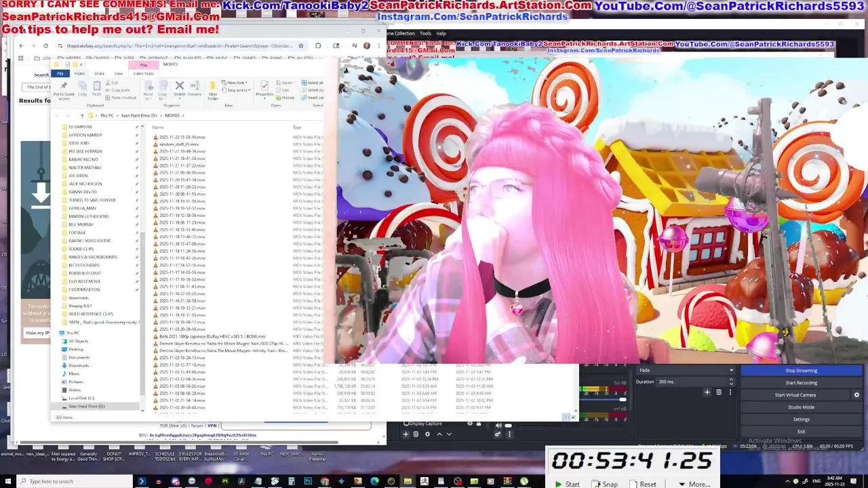Click History in the Open group
The width and height of the screenshot is (868, 488).
[287, 98]
